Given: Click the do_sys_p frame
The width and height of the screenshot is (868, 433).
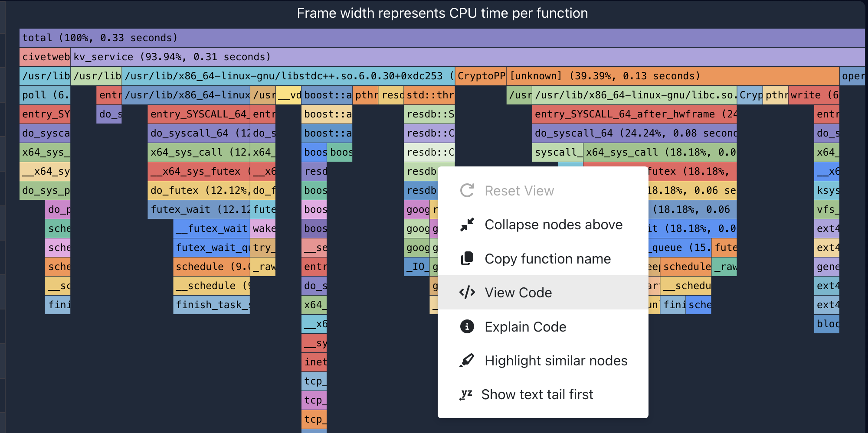Looking at the screenshot, I should coord(45,190).
